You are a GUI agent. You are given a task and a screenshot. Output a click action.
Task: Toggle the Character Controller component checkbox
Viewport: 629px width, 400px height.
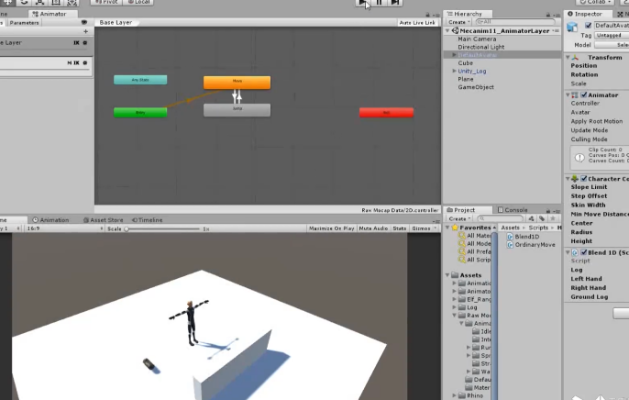(584, 179)
